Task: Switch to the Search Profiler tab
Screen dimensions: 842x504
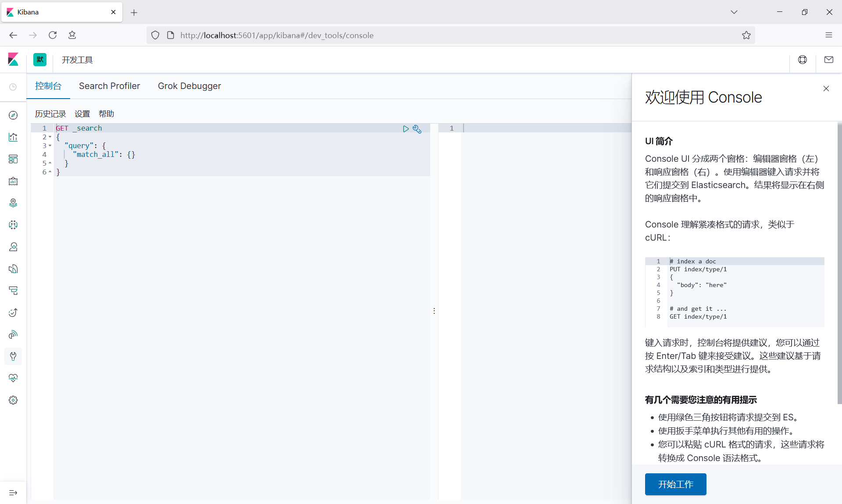Action: pyautogui.click(x=109, y=86)
